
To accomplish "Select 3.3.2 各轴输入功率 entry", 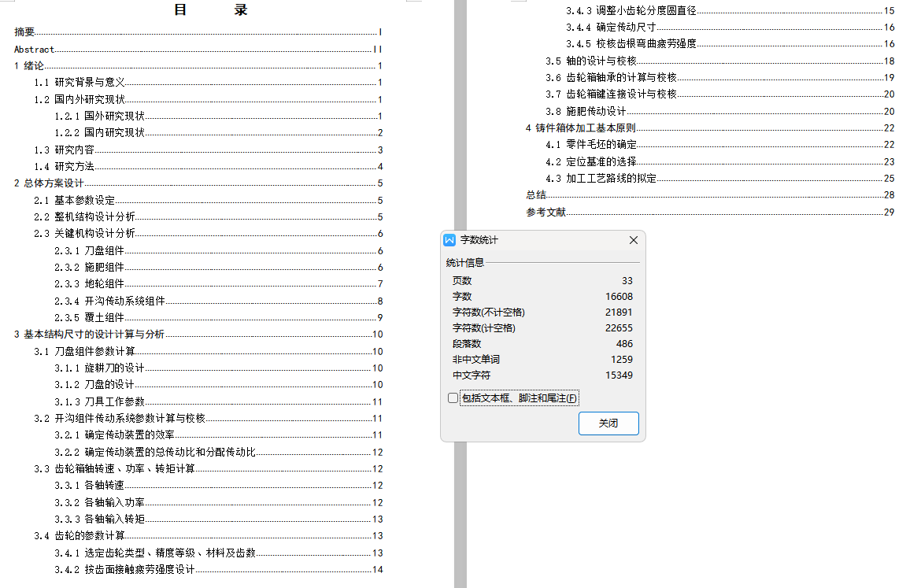I will tap(218, 502).
